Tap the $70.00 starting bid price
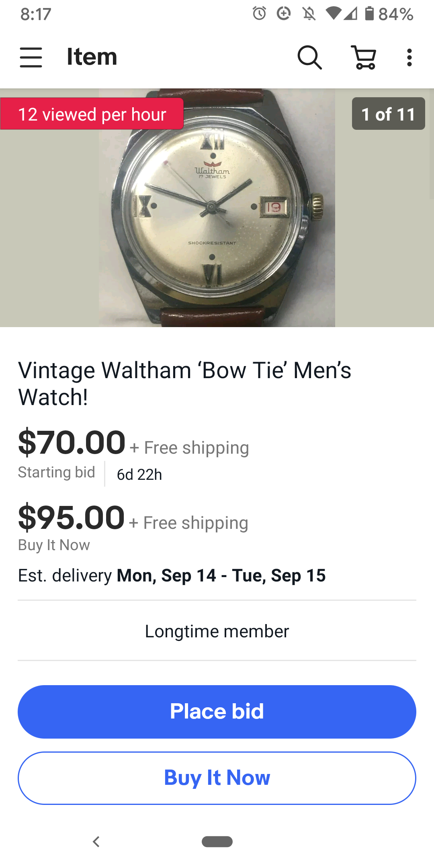This screenshot has width=434, height=868. tap(72, 443)
